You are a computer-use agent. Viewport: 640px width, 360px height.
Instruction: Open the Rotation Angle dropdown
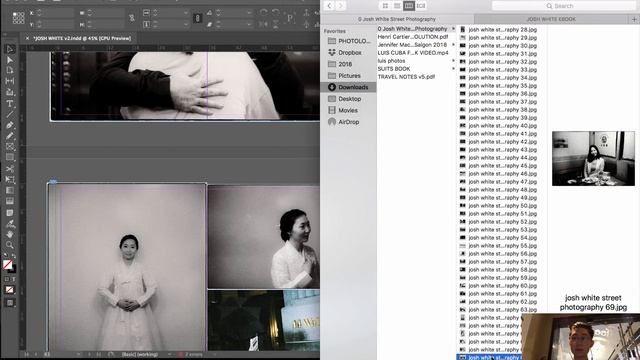coord(249,13)
